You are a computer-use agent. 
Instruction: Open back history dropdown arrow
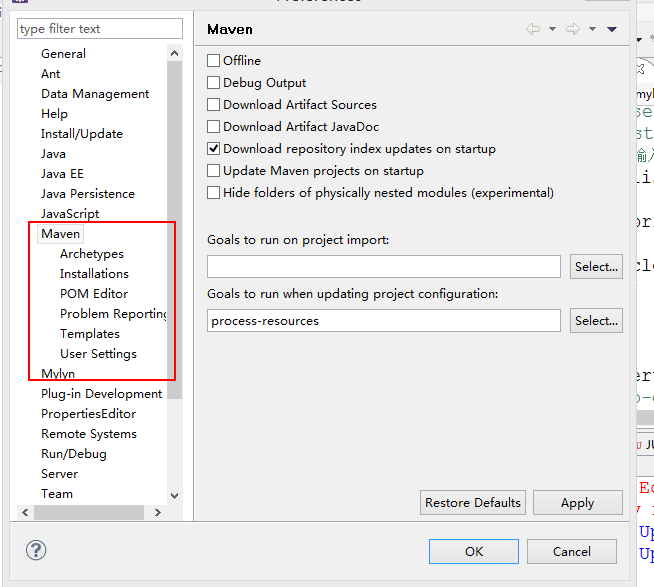pyautogui.click(x=551, y=30)
